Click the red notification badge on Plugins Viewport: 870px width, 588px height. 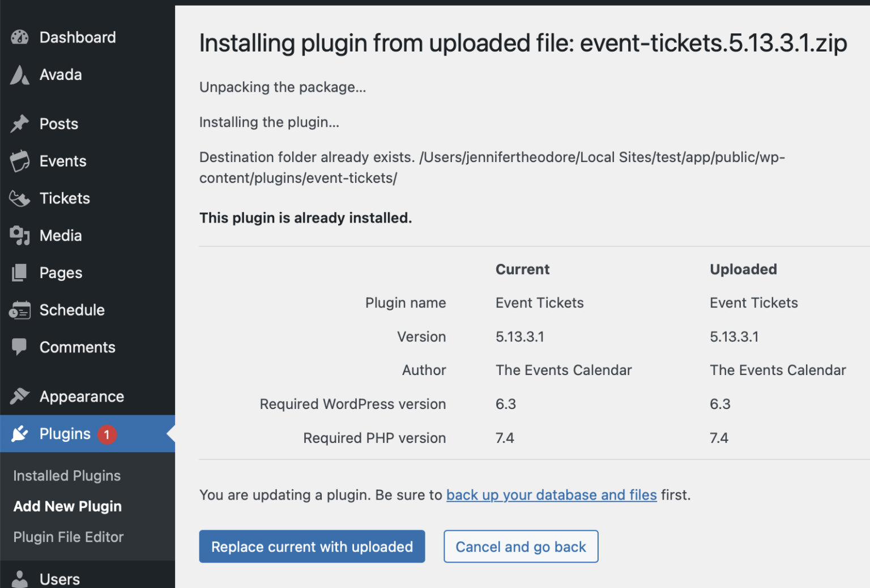tap(108, 434)
